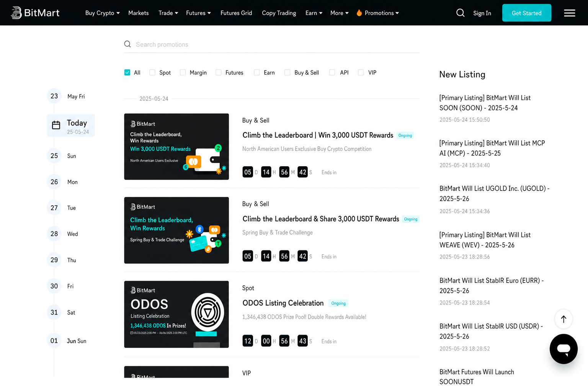Select May 23 Fri in the date timeline
The height and width of the screenshot is (392, 588).
[66, 96]
